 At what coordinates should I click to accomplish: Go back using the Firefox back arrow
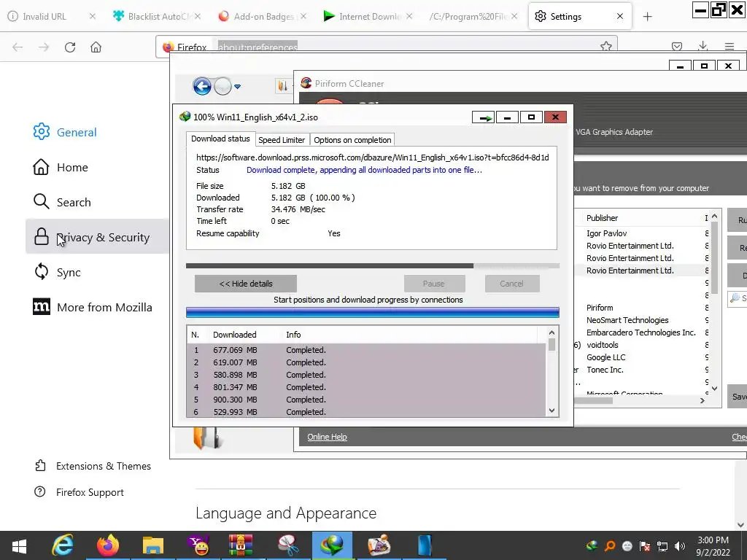pos(18,47)
